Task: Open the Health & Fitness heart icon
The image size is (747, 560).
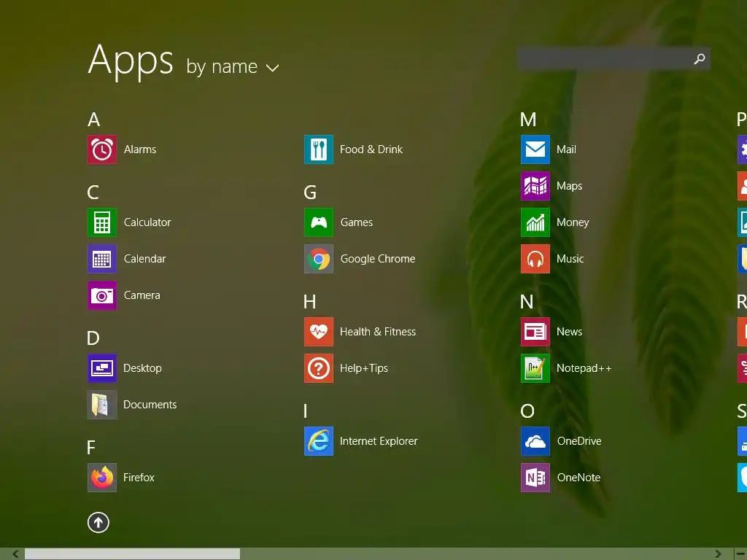Action: coord(319,332)
